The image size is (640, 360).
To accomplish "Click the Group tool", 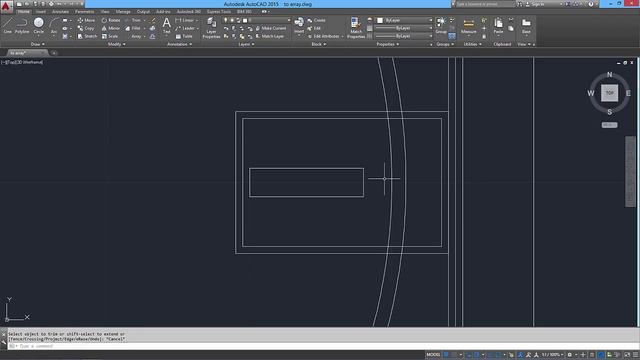I will pyautogui.click(x=441, y=26).
